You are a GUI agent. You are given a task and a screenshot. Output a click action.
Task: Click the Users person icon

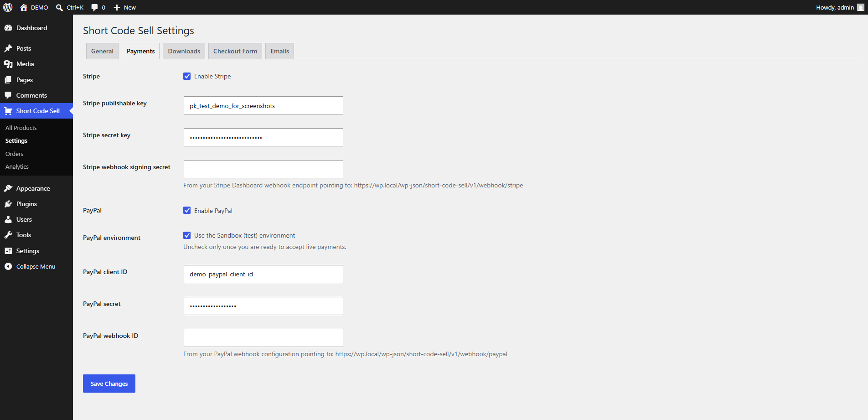(x=8, y=219)
